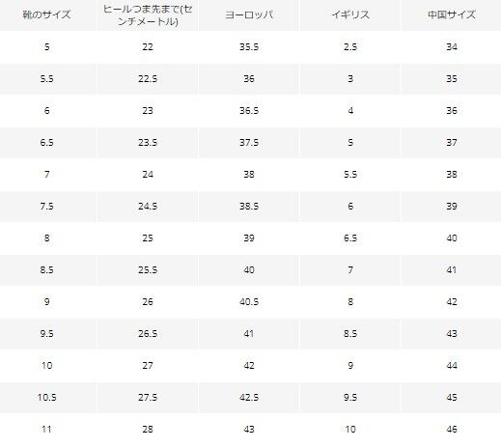Viewport: 501px width, 448px height.
Task: Select shoe size 10.5 cell
Action: click(x=47, y=398)
